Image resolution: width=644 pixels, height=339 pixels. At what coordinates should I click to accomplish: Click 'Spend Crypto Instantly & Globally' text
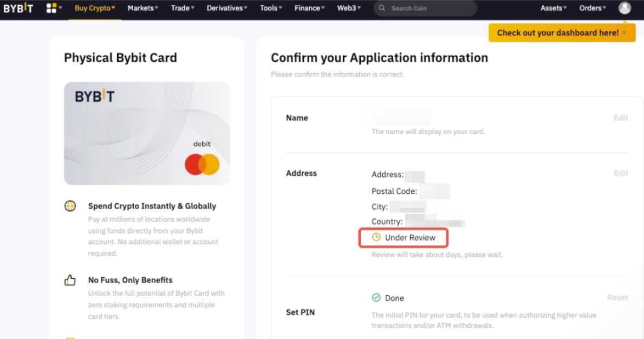tap(152, 206)
